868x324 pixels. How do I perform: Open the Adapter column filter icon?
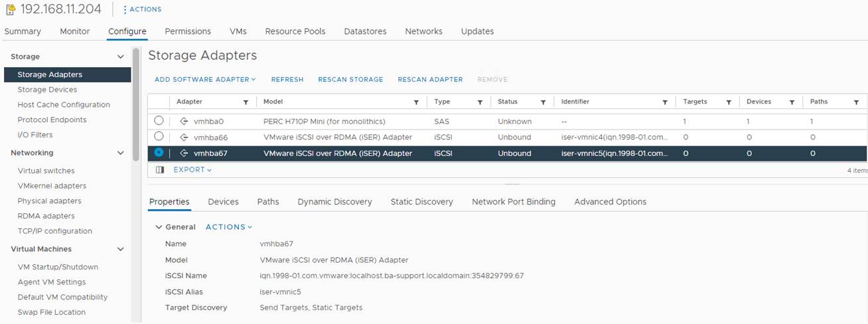(x=246, y=102)
